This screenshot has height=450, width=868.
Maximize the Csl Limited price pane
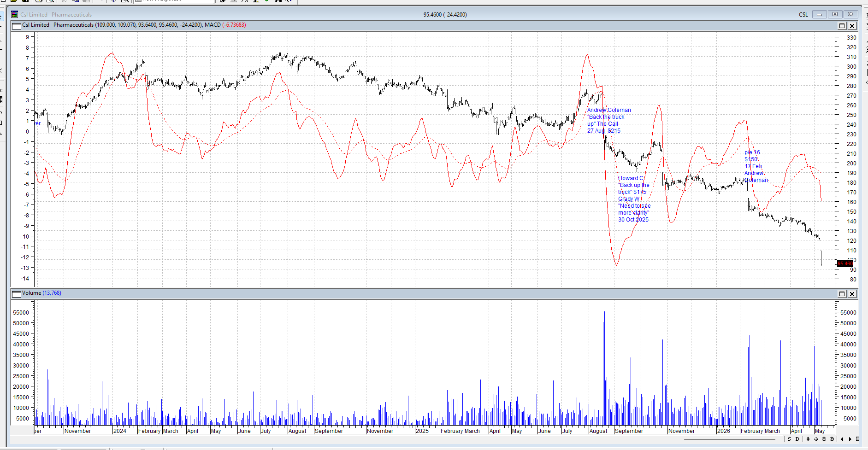pyautogui.click(x=842, y=26)
